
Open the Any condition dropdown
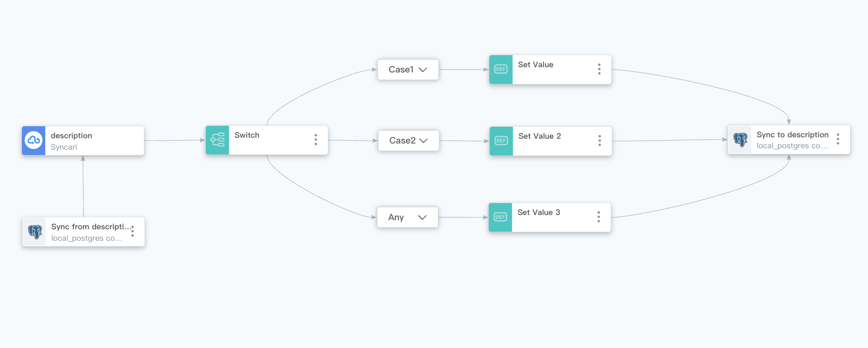click(x=422, y=217)
